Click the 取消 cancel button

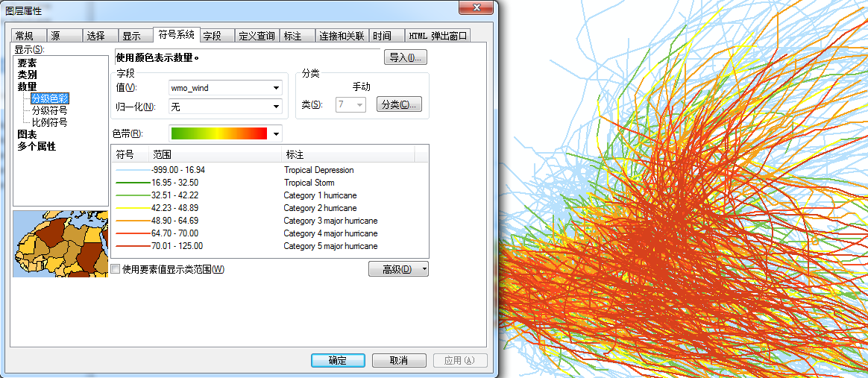point(398,360)
